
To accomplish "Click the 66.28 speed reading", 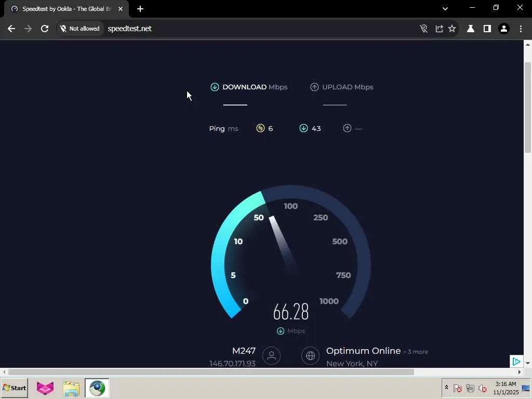I will pos(291,312).
